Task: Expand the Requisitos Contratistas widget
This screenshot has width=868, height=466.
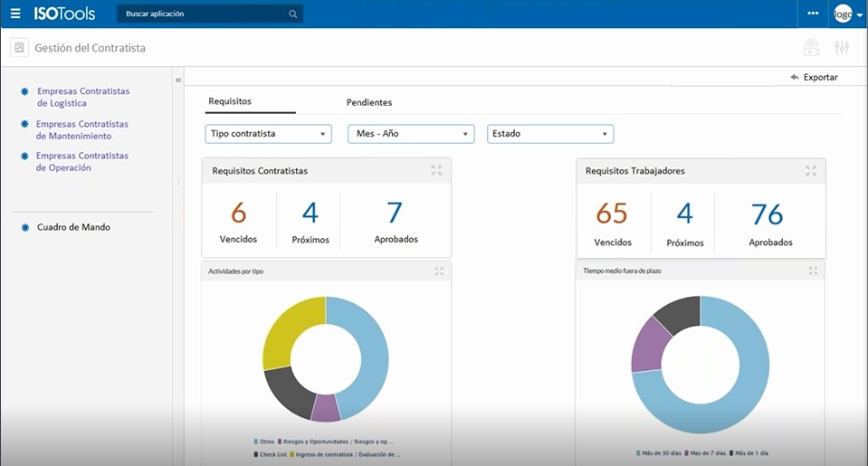Action: tap(436, 170)
